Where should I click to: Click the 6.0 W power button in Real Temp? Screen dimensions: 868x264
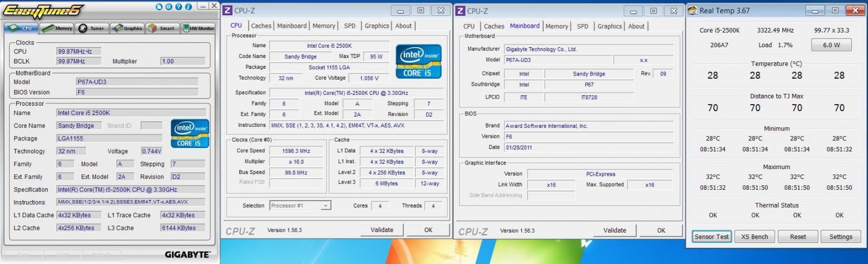pyautogui.click(x=831, y=45)
